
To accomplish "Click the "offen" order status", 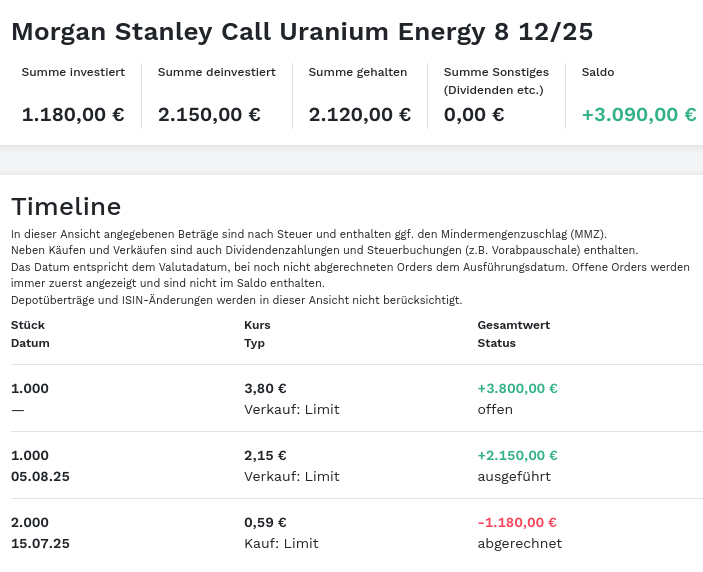I will [x=495, y=410].
